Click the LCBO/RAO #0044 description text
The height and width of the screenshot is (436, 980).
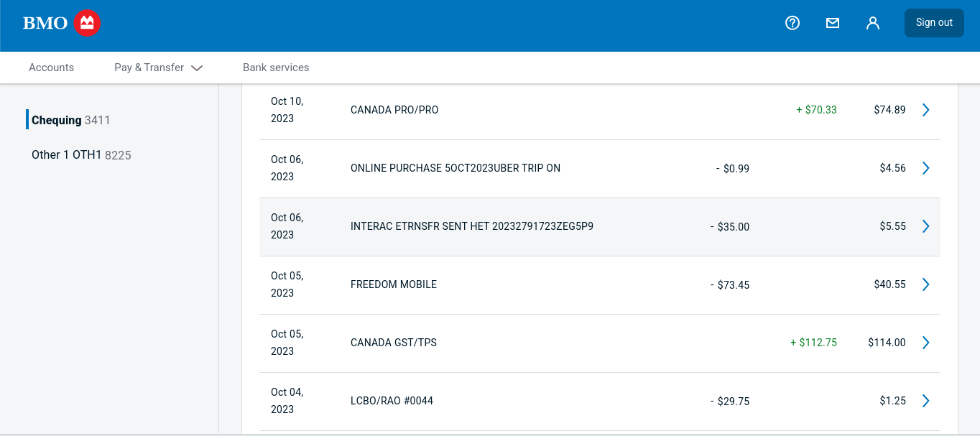tap(392, 401)
